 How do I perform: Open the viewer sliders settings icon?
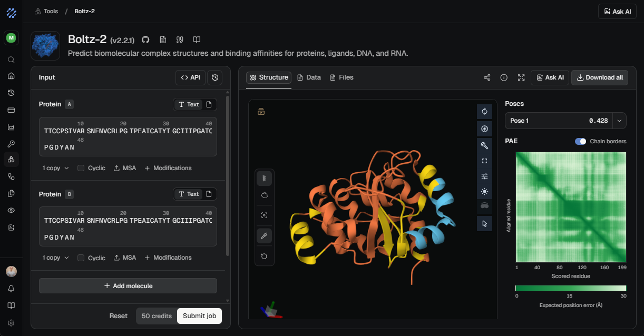(x=484, y=176)
